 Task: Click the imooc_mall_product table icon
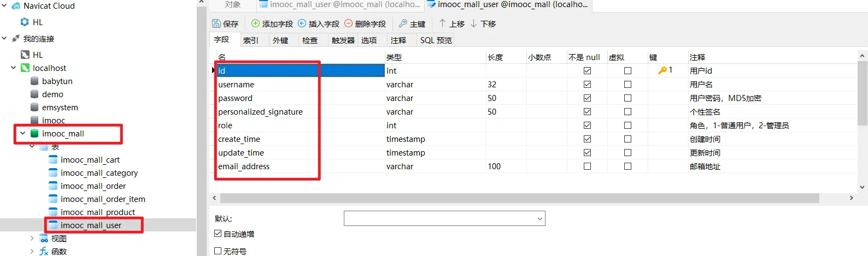[53, 212]
